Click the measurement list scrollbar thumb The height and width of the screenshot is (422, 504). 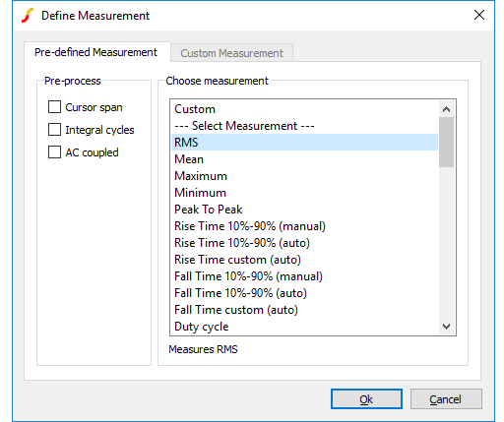446,143
